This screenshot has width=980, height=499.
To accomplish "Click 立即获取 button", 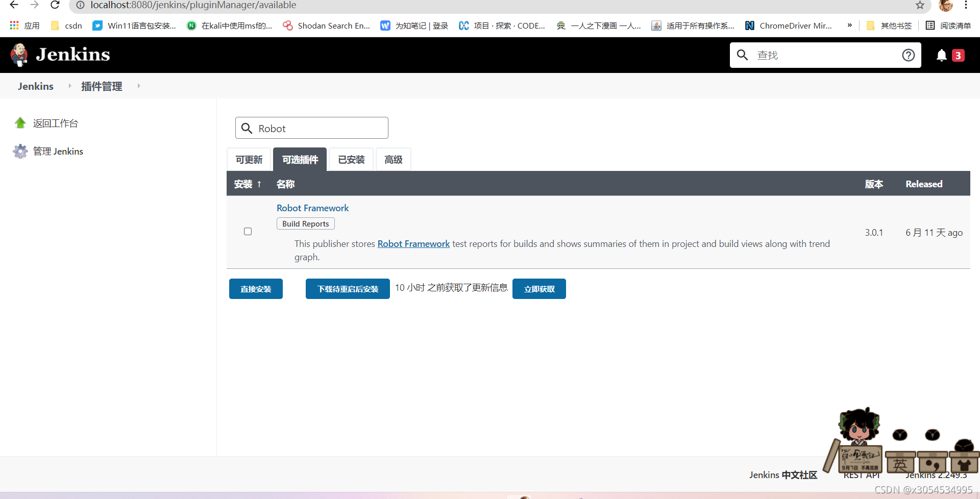I will tap(539, 289).
